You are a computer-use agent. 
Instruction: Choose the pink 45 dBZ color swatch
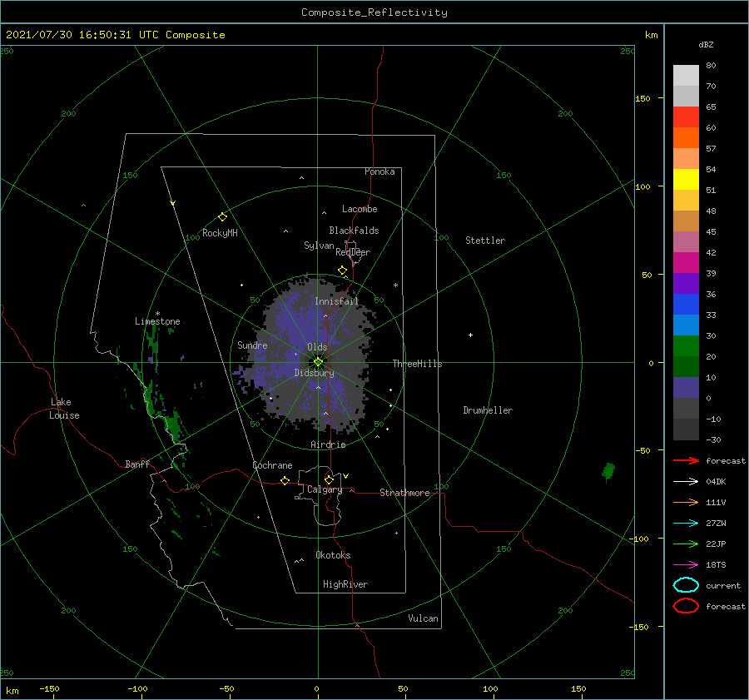click(686, 241)
